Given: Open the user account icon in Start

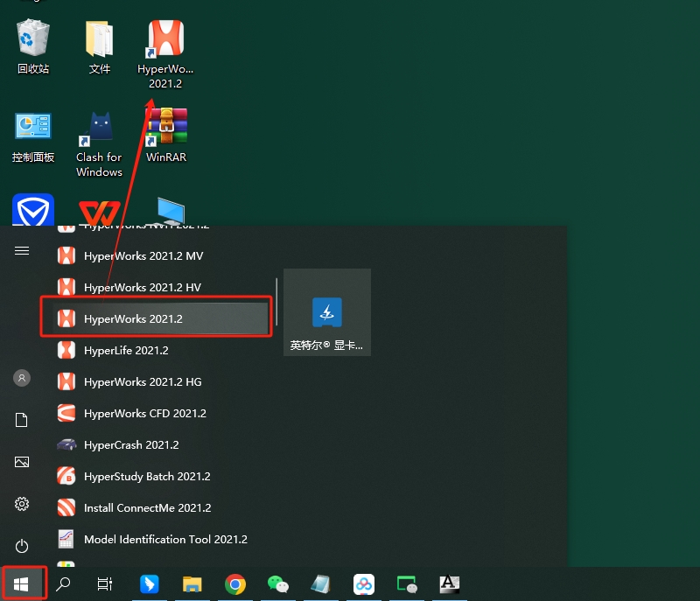Looking at the screenshot, I should 22,378.
